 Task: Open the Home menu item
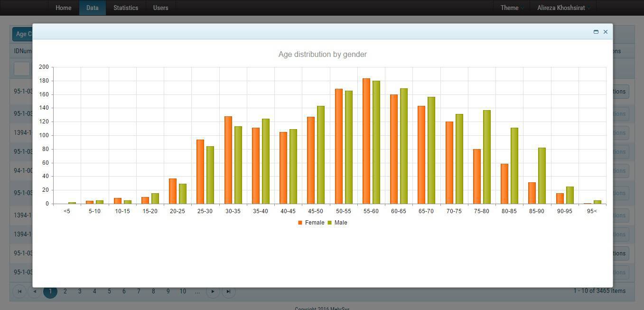click(63, 8)
